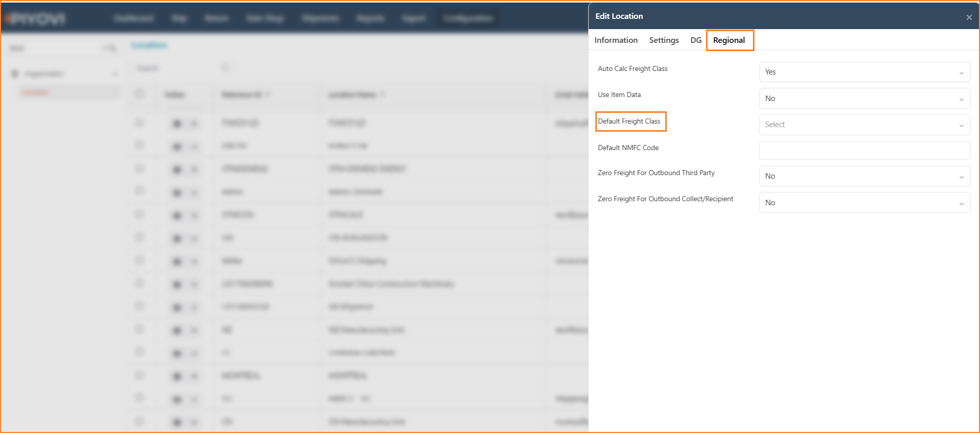Image resolution: width=980 pixels, height=433 pixels.
Task: Click the Default NMFC Code input field
Action: click(865, 151)
